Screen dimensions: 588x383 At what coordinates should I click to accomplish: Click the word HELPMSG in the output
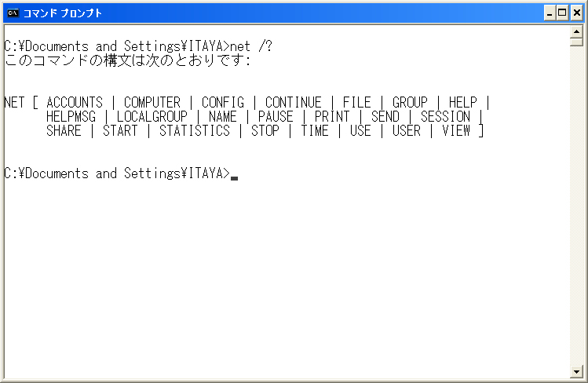(x=71, y=117)
